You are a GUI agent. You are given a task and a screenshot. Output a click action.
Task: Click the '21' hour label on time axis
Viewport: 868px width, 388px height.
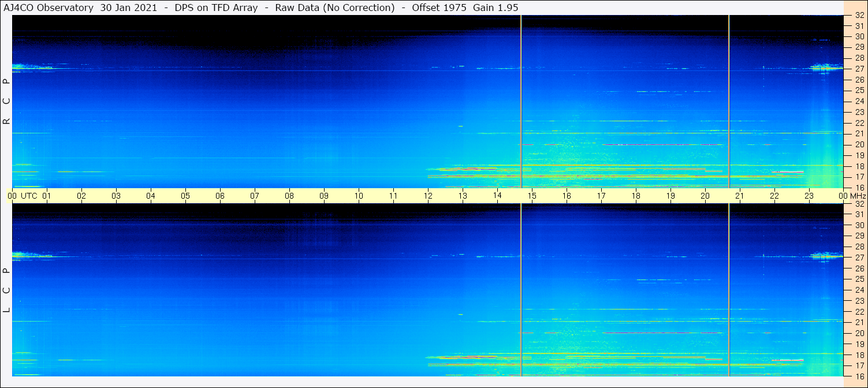(x=740, y=196)
